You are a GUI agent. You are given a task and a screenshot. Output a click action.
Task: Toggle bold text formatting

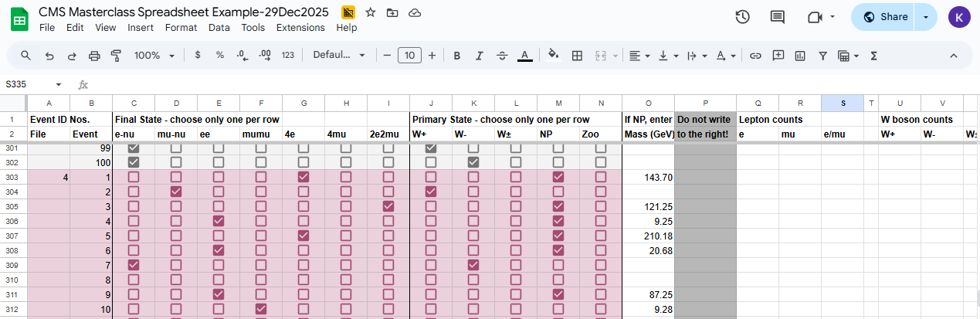457,56
